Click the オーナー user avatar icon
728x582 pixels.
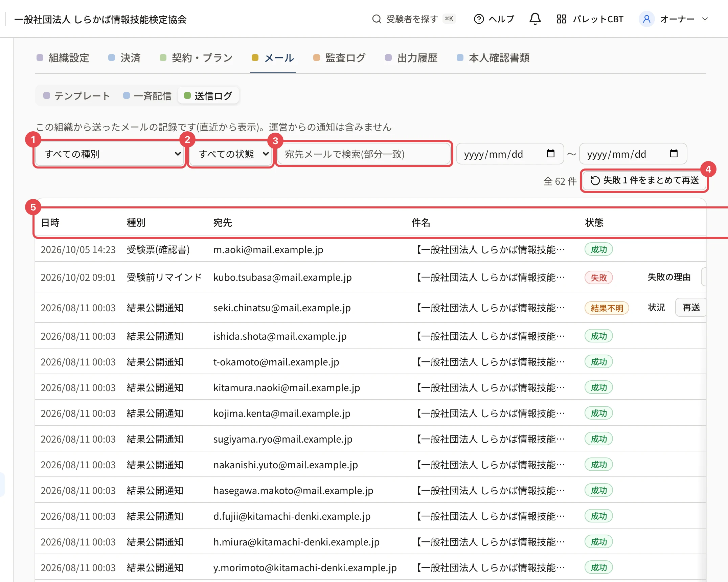(x=646, y=19)
